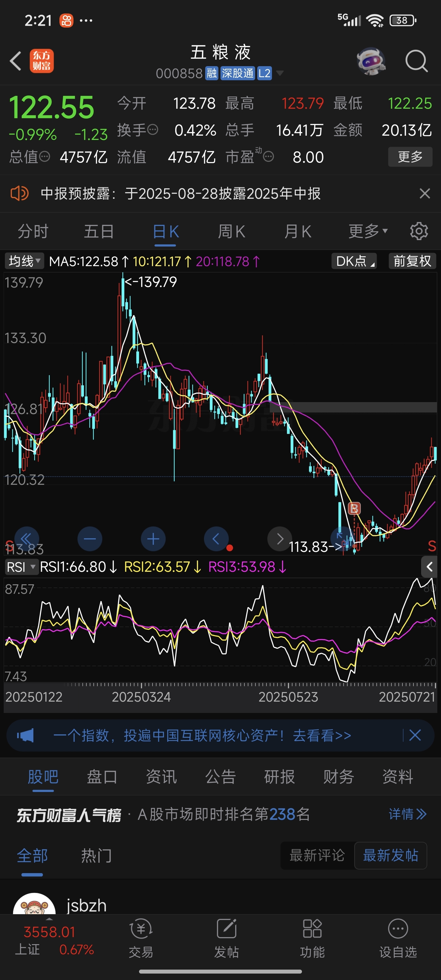Tap the 融 margin badge

[212, 73]
